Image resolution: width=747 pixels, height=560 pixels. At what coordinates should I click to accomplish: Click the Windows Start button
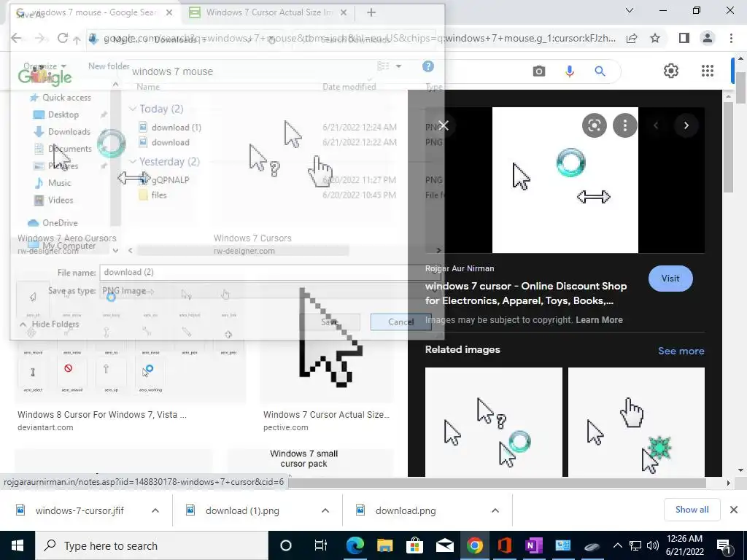coord(18,545)
